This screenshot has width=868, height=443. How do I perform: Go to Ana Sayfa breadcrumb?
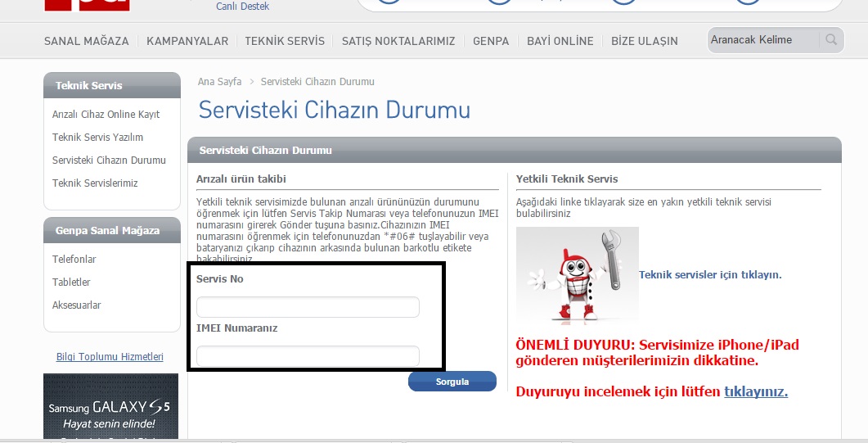click(x=220, y=81)
